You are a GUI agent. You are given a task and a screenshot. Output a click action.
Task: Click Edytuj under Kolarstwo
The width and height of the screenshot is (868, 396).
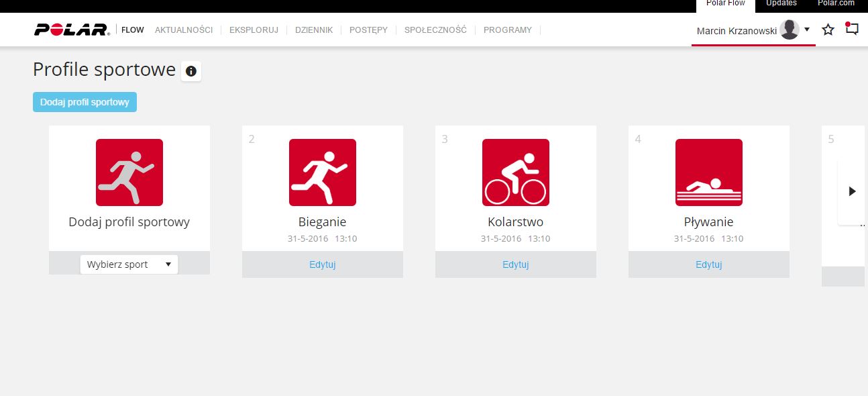point(516,264)
